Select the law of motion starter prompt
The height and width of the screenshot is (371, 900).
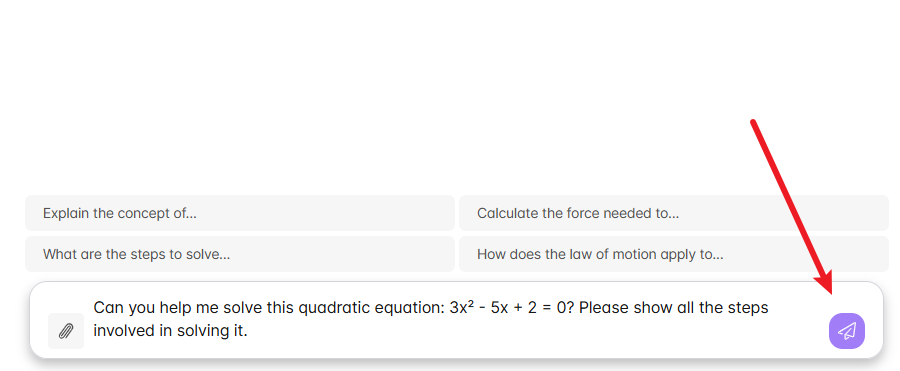point(674,254)
